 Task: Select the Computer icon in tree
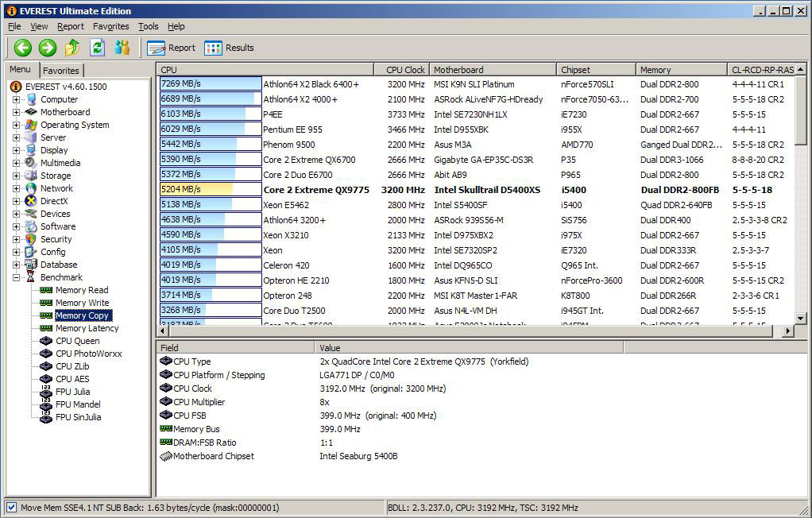31,99
